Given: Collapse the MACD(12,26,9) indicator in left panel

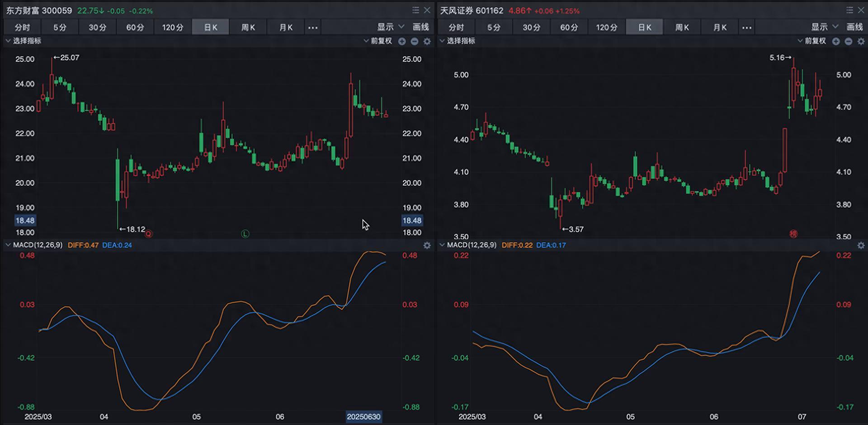Looking at the screenshot, I should pyautogui.click(x=8, y=245).
